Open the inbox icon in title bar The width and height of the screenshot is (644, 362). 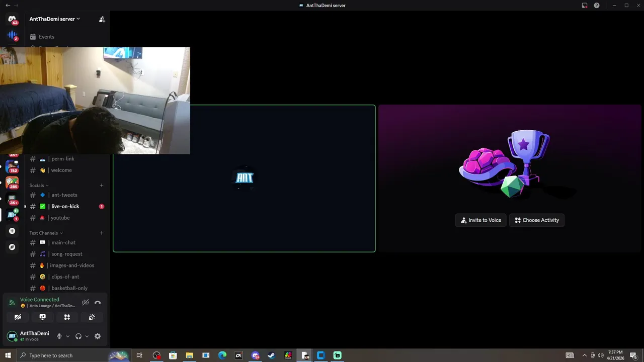tap(585, 6)
